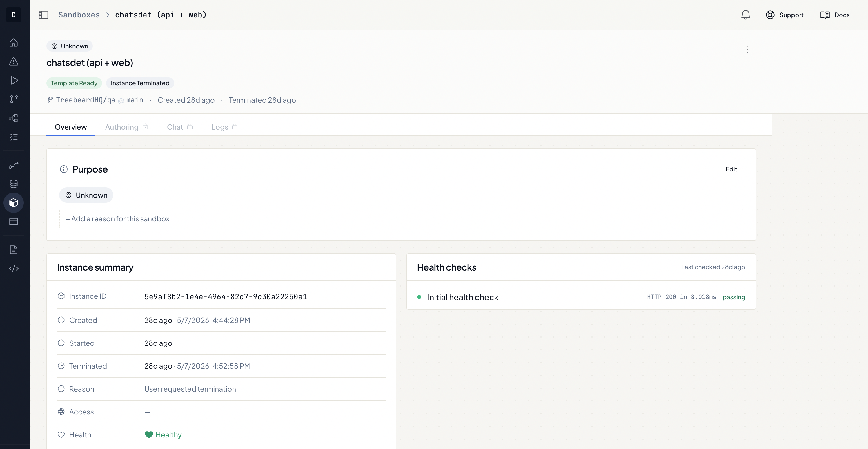Click the Access globe icon
This screenshot has height=449, width=868.
[x=61, y=412]
